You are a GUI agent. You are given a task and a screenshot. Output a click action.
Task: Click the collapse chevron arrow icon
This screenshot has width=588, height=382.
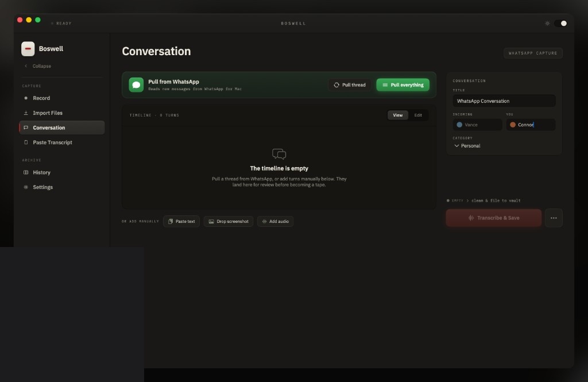click(x=26, y=66)
